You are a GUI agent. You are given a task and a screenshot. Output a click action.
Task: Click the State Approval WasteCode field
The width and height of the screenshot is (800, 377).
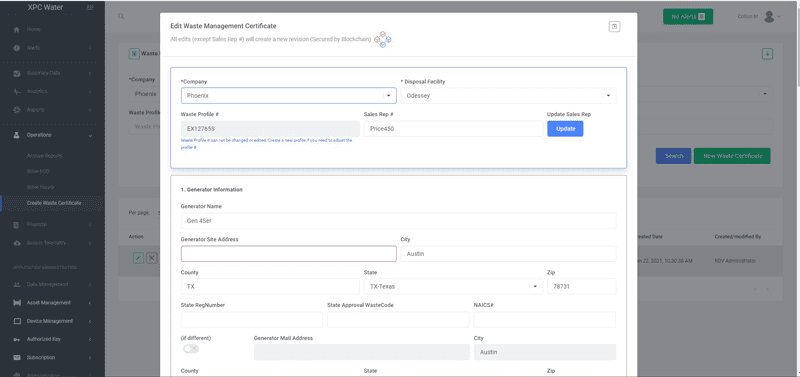pyautogui.click(x=398, y=320)
